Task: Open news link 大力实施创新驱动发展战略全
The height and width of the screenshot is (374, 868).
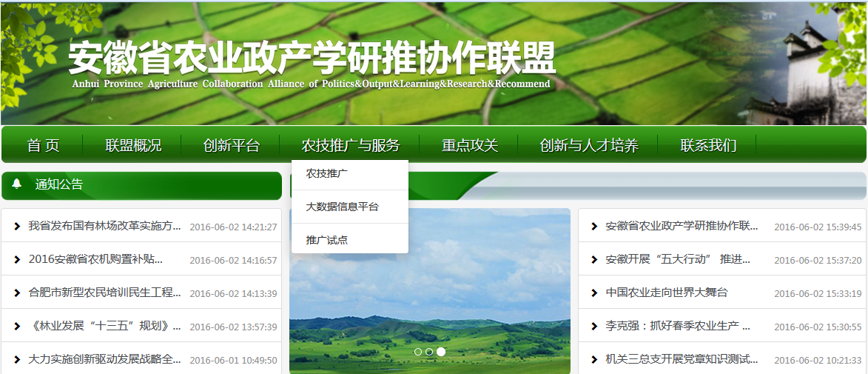Action: point(104,360)
